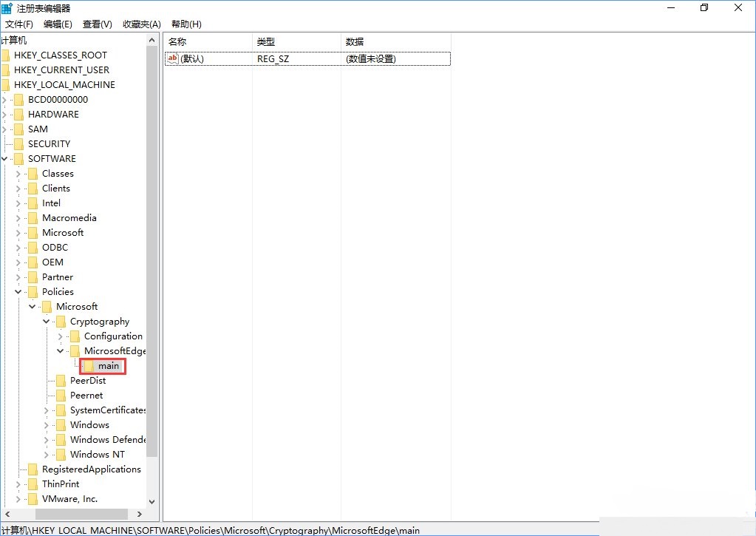Click the HKEY_CURRENT_USER folder icon
756x536 pixels.
pyautogui.click(x=5, y=70)
